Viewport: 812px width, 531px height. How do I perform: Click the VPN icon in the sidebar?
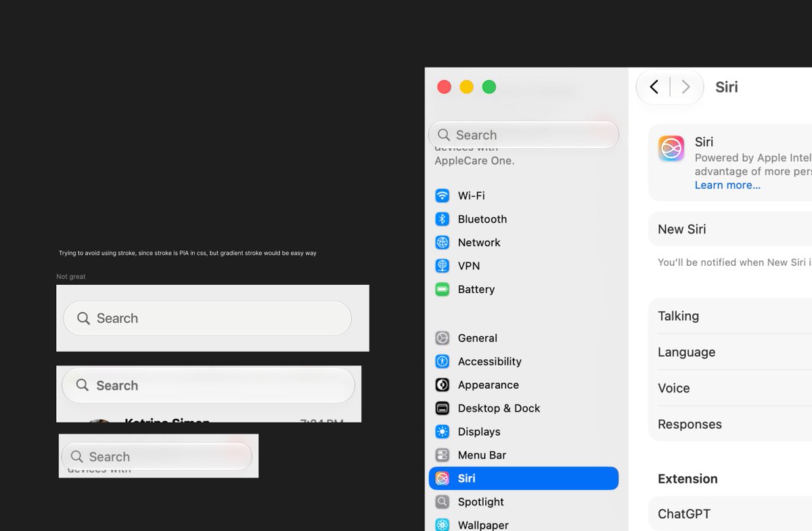pos(443,266)
